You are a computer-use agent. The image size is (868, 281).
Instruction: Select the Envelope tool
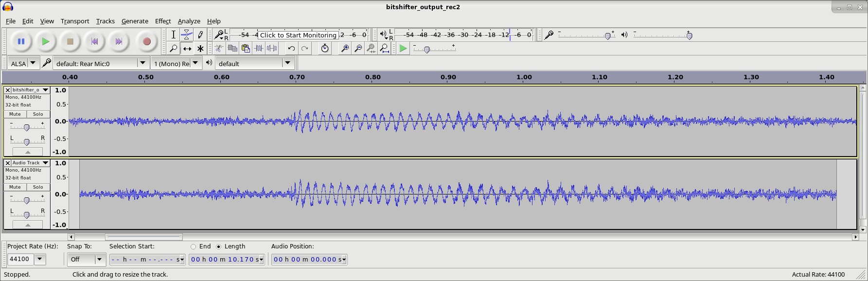[x=187, y=35]
